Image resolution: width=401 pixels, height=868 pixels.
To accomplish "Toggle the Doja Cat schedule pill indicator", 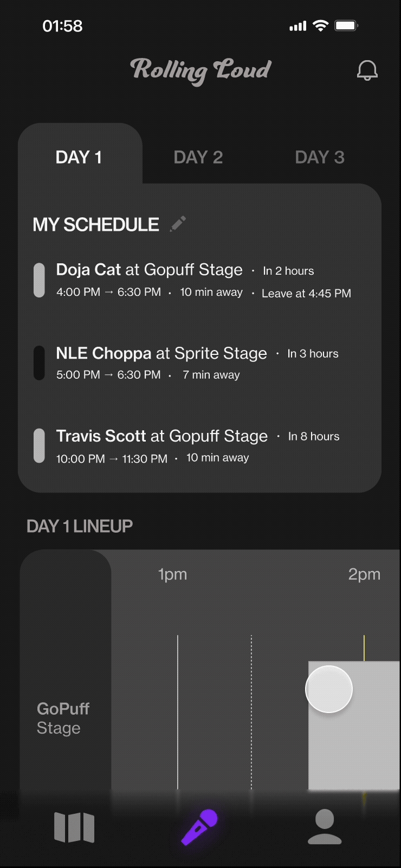I will click(x=39, y=280).
